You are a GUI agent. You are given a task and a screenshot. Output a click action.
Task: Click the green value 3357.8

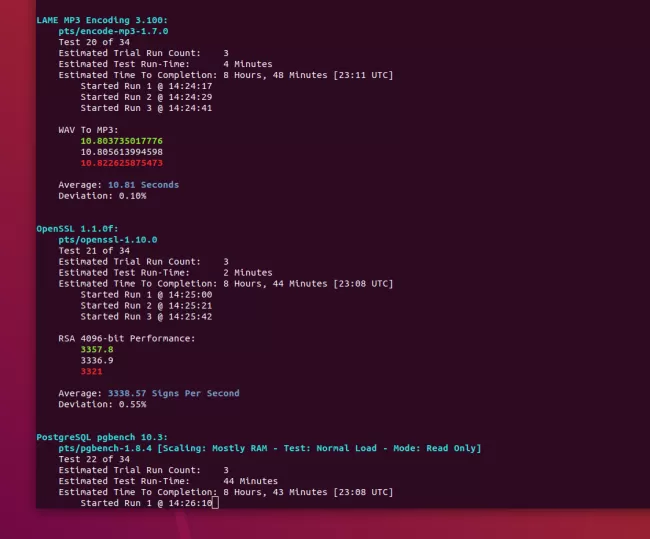coord(97,350)
